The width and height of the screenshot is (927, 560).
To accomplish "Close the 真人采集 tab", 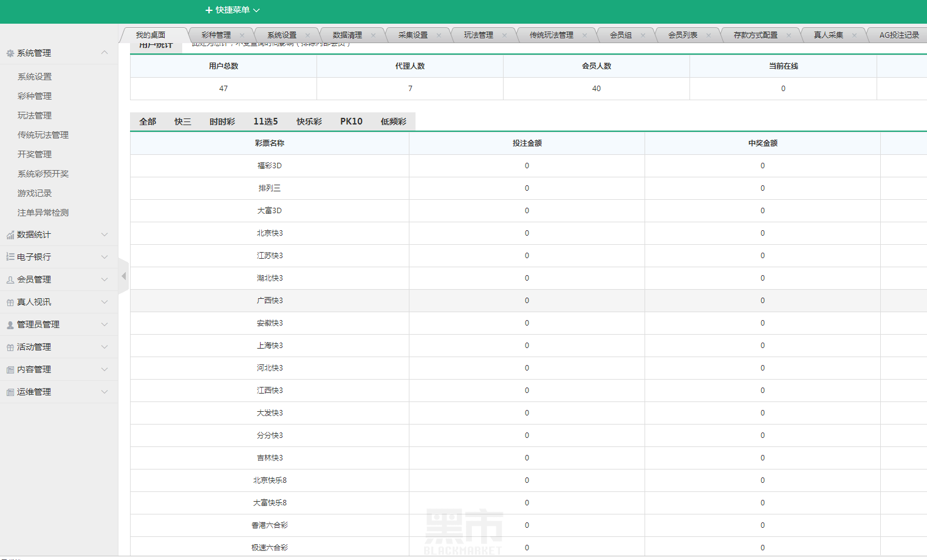I will pyautogui.click(x=854, y=35).
